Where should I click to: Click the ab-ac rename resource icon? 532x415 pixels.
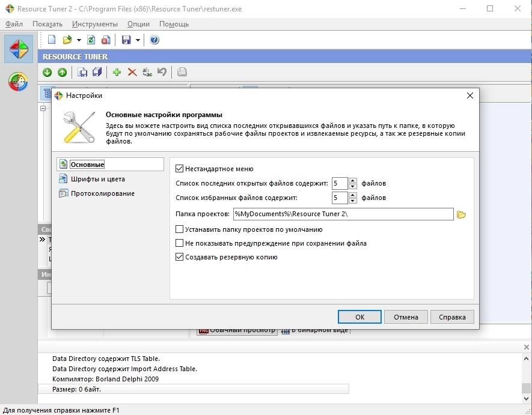pyautogui.click(x=147, y=72)
